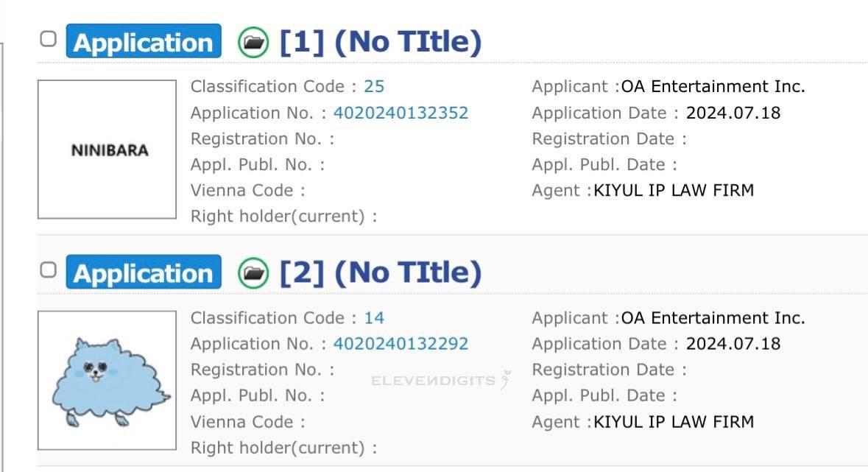The width and height of the screenshot is (868, 472).
Task: Click Application status badge of result [1]
Action: point(144,42)
